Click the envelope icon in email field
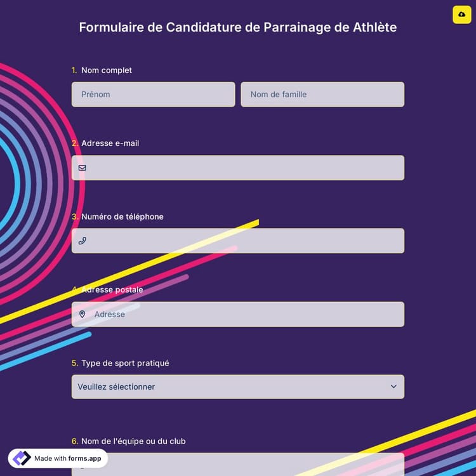The width and height of the screenshot is (476, 476). pyautogui.click(x=83, y=168)
